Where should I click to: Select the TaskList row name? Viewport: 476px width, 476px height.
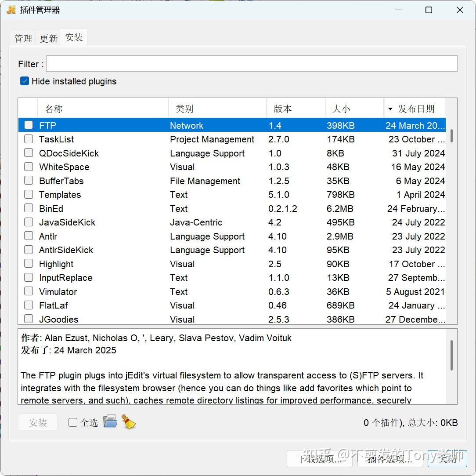click(x=57, y=139)
